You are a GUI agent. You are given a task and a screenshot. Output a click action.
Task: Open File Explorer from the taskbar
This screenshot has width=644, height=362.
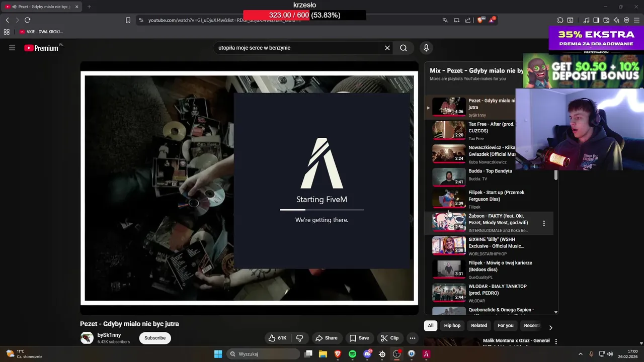[x=323, y=354]
